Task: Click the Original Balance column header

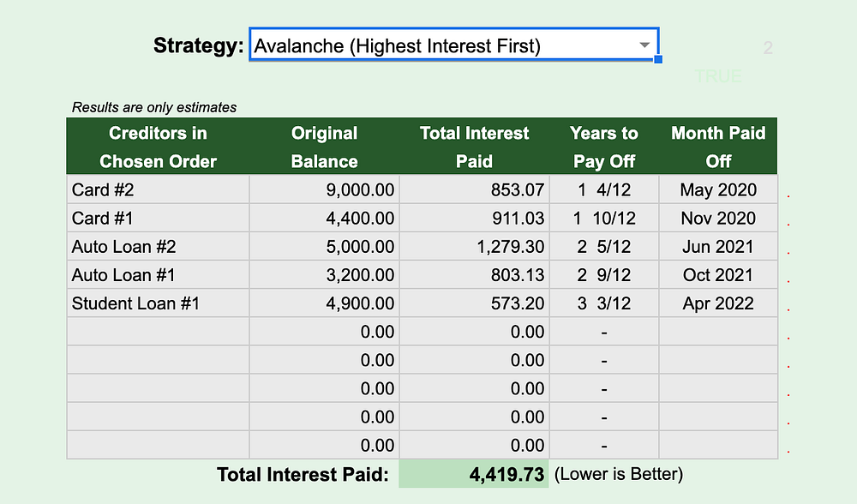Action: click(x=325, y=147)
